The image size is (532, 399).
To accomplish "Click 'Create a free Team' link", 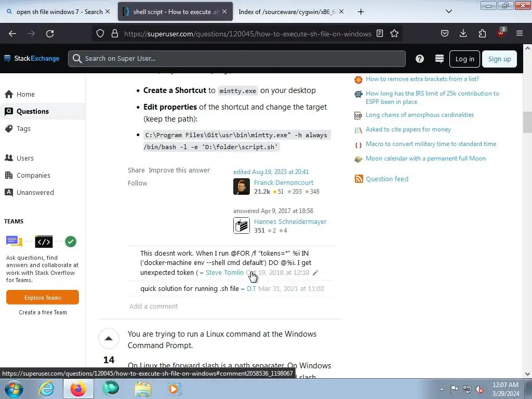I will 43,312.
